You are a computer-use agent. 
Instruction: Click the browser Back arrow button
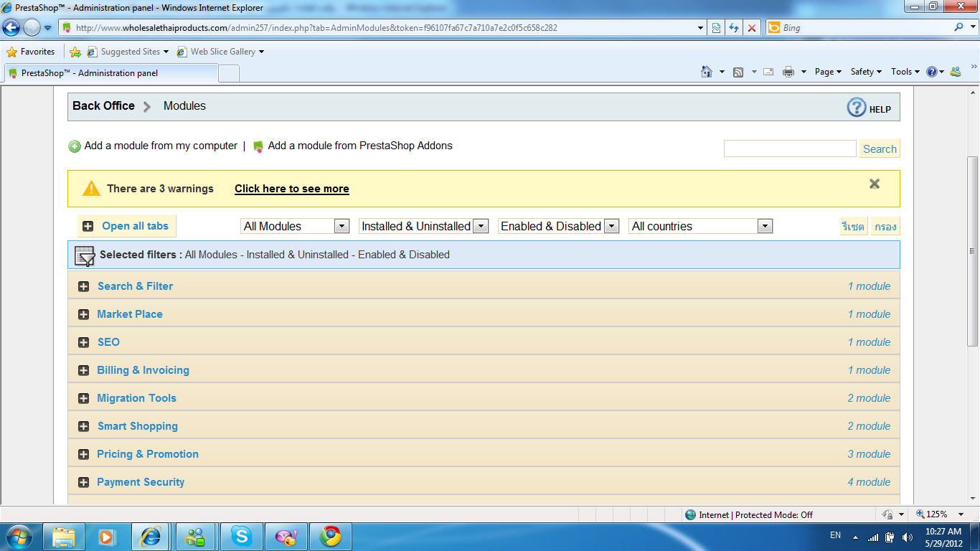coord(11,28)
